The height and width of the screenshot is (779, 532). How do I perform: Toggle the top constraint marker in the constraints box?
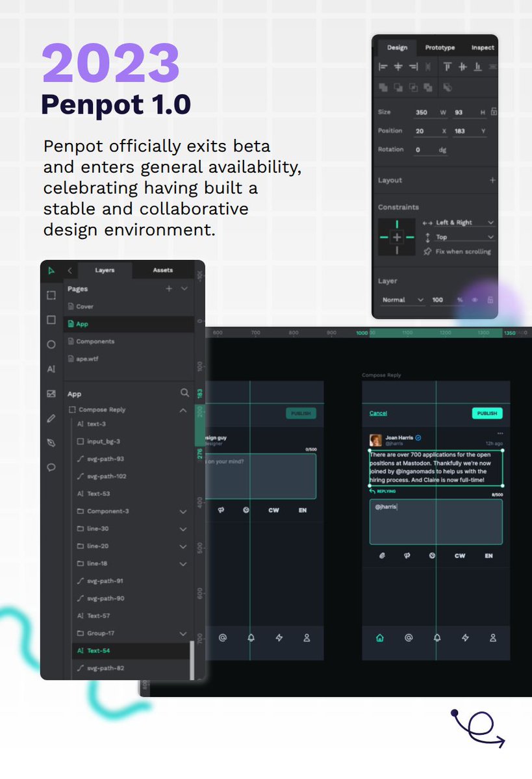point(397,225)
